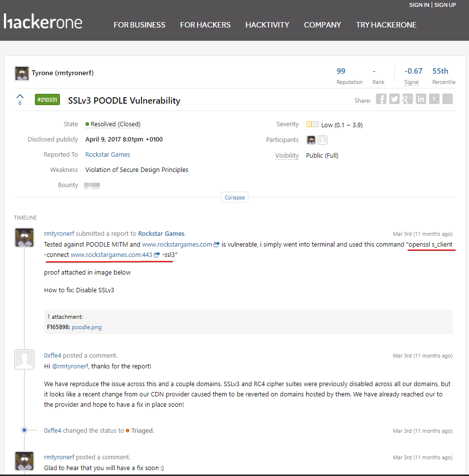Click the blurred Bounty value
Viewport: 469px width, 476px height.
pos(92,186)
